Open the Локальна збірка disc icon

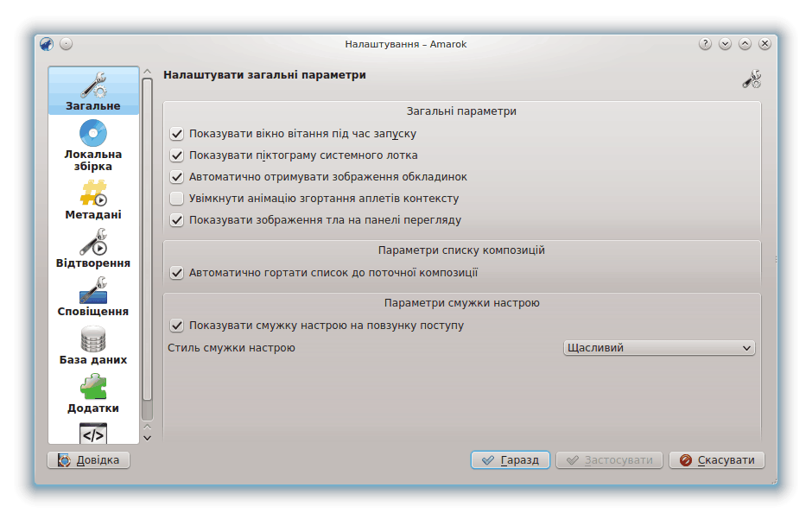pyautogui.click(x=93, y=133)
